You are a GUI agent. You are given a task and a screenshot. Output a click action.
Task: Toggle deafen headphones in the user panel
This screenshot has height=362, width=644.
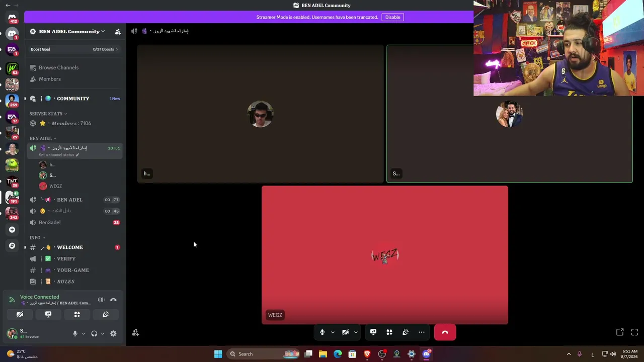point(94,333)
